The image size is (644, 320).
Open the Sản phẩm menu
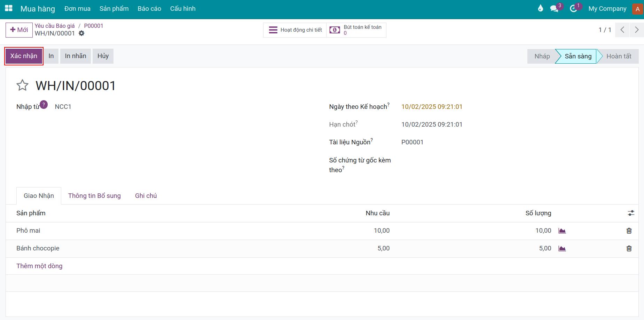click(x=114, y=9)
